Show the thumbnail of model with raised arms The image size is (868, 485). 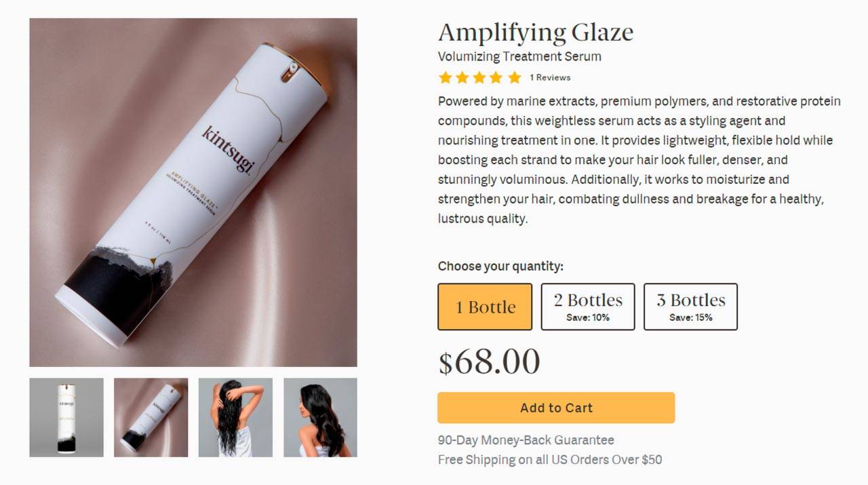pyautogui.click(x=235, y=417)
